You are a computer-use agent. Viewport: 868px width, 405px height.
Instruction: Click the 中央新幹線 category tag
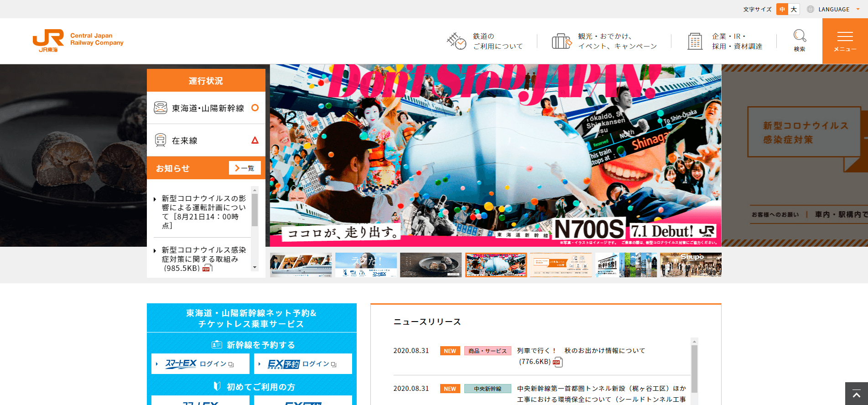[x=488, y=389]
